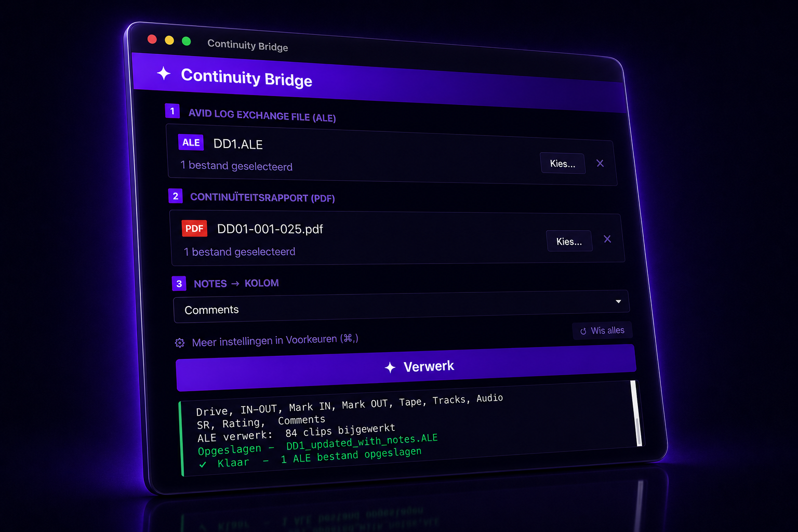
Task: Maximize window with green button
Action: 187,41
